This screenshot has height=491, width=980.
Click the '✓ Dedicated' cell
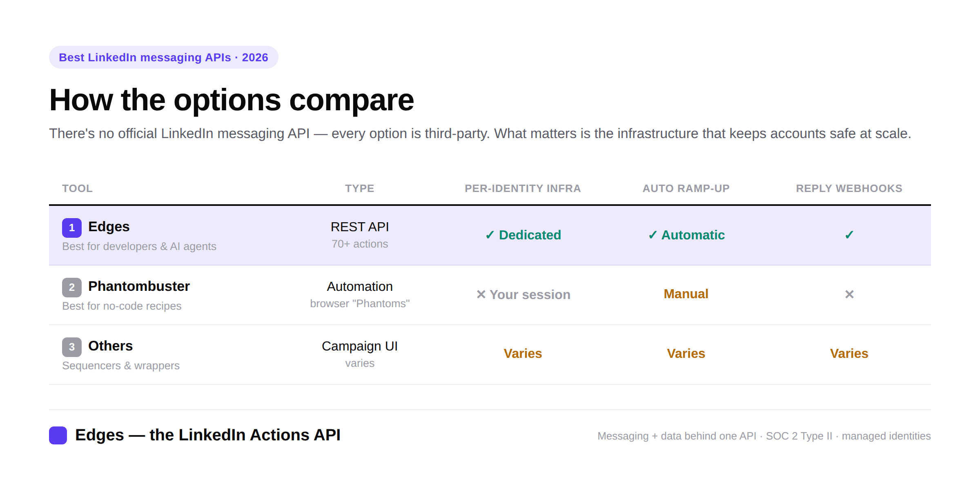click(523, 235)
